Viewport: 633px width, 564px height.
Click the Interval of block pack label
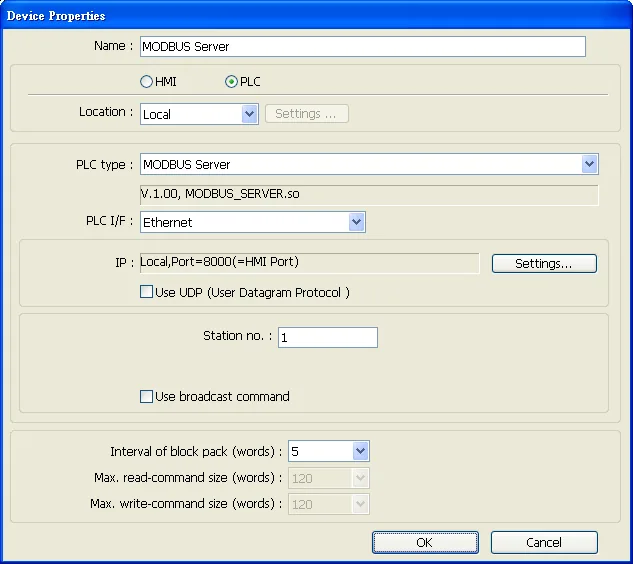click(x=196, y=451)
